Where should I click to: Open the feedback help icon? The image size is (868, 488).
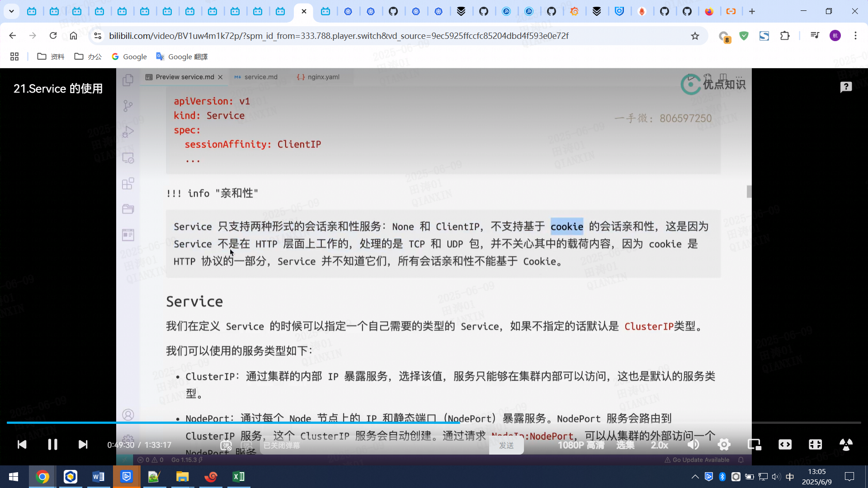(846, 87)
